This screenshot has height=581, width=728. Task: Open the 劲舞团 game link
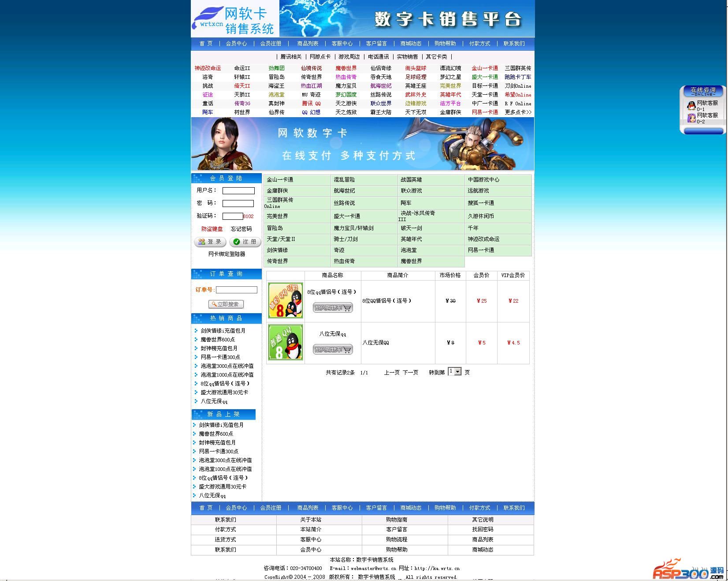click(277, 68)
